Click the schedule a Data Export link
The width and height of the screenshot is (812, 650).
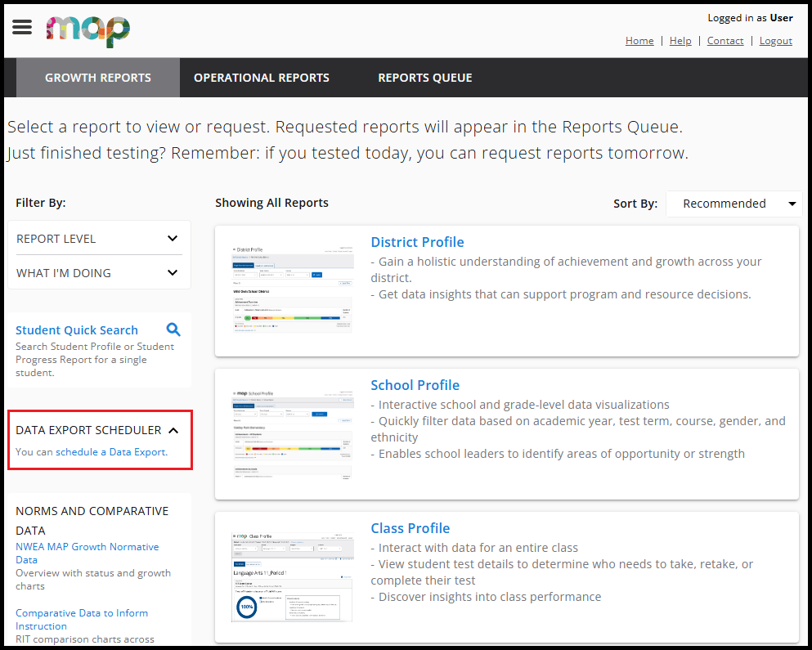[111, 452]
